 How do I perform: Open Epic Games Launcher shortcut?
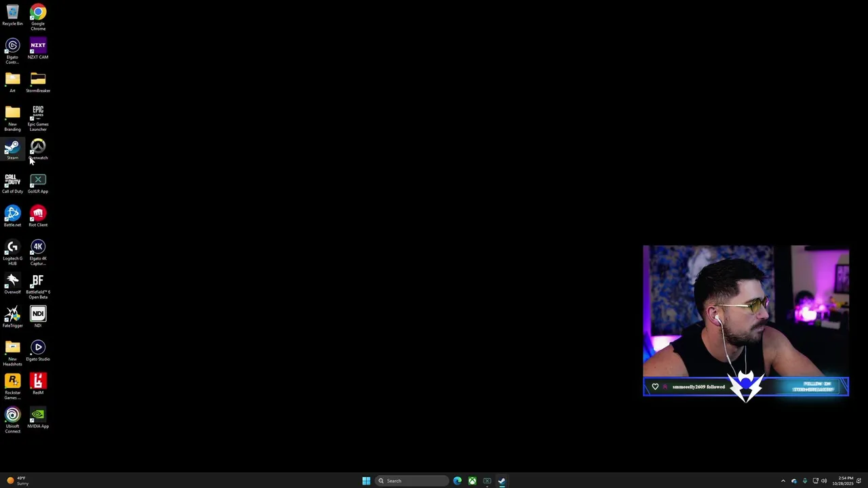[x=38, y=118]
